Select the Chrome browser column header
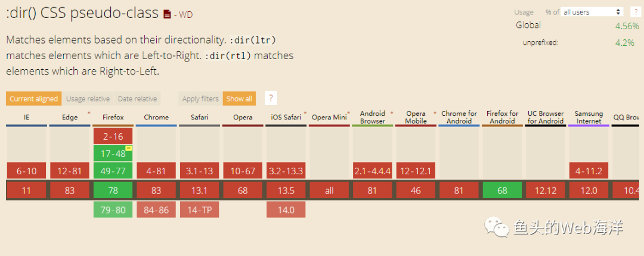 pyautogui.click(x=156, y=118)
